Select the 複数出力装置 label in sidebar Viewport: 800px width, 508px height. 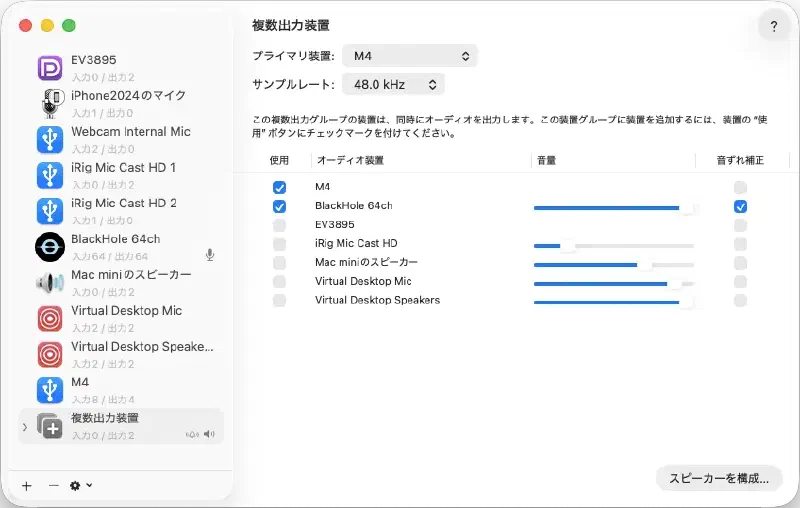(x=105, y=418)
